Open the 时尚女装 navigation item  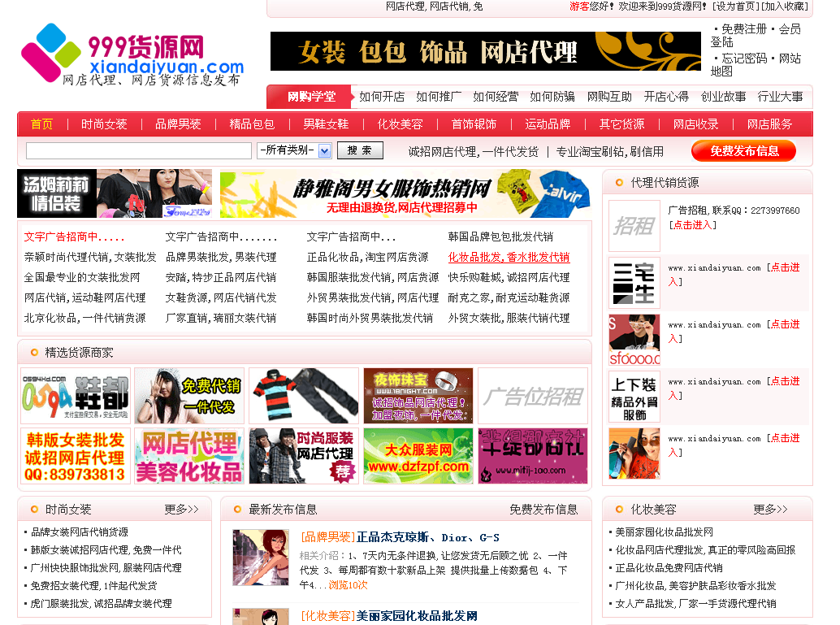(104, 124)
